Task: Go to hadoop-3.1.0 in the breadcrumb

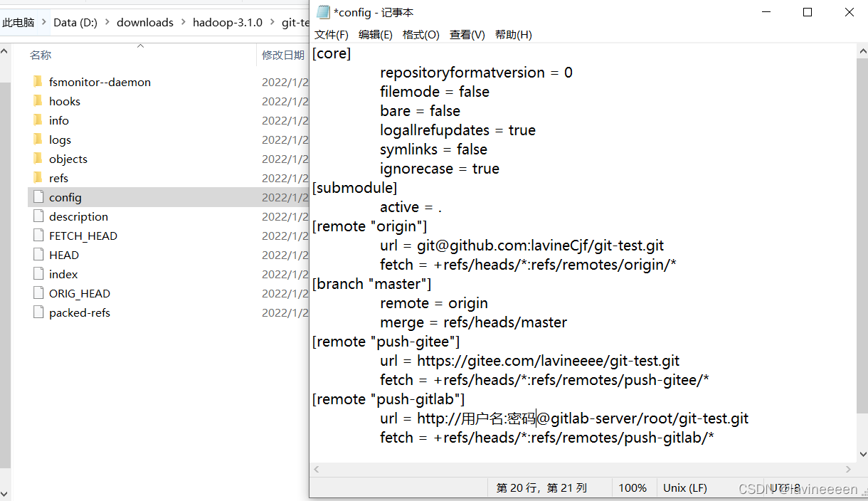Action: [228, 22]
